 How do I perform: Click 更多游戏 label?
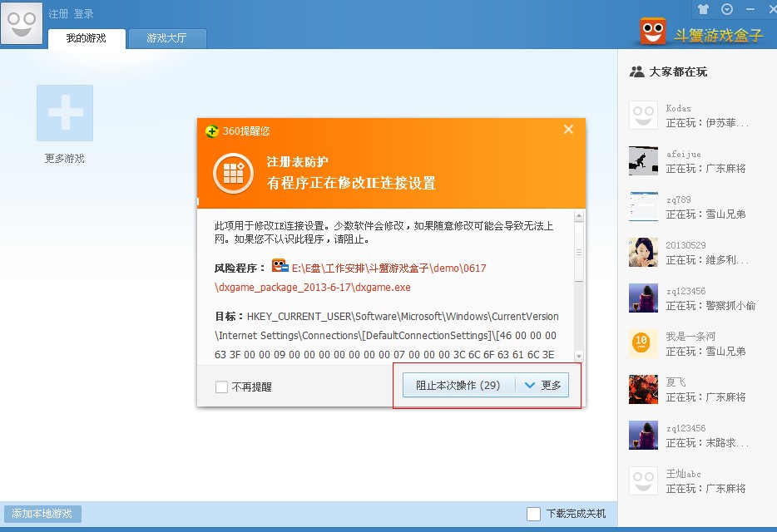64,159
